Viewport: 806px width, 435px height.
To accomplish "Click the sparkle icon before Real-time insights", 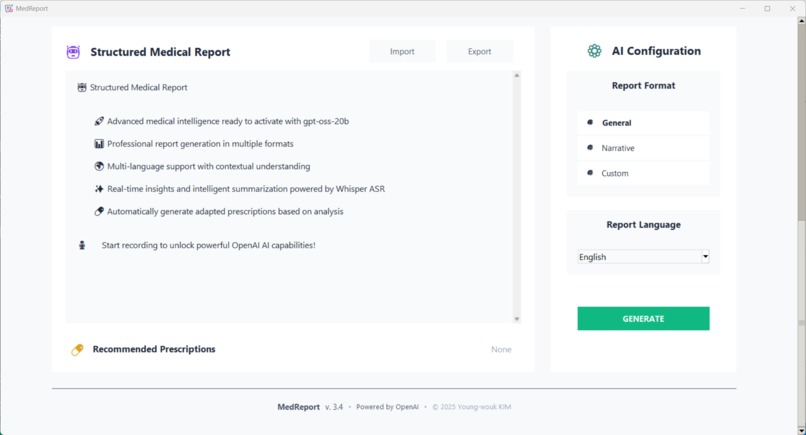I will [99, 189].
